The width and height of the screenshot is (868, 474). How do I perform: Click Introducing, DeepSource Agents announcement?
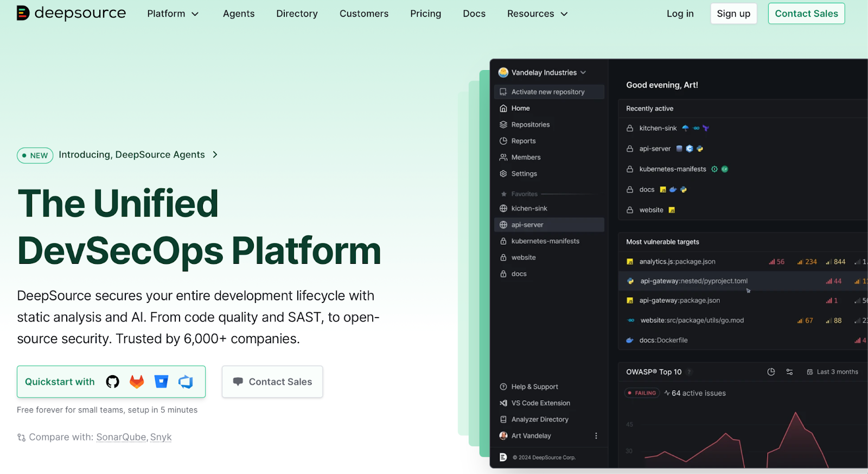132,155
